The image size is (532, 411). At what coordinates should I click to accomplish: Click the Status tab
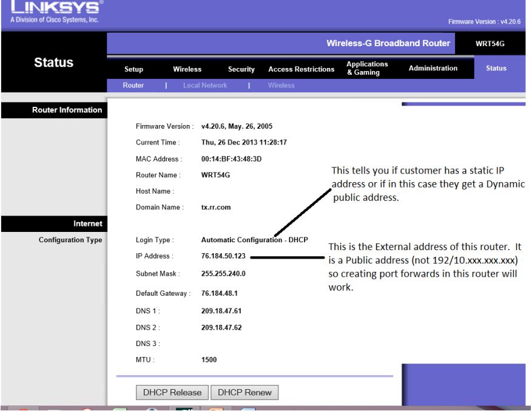click(496, 68)
